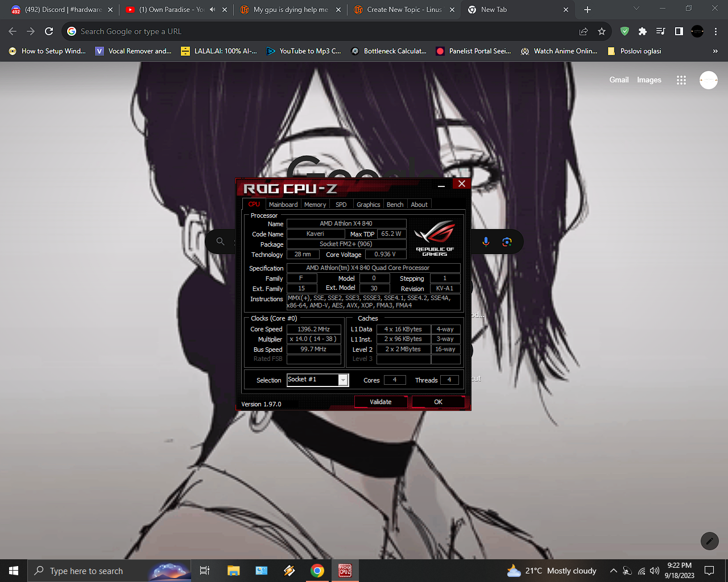Click the OK button in CPU-Z
The image size is (728, 582).
438,402
